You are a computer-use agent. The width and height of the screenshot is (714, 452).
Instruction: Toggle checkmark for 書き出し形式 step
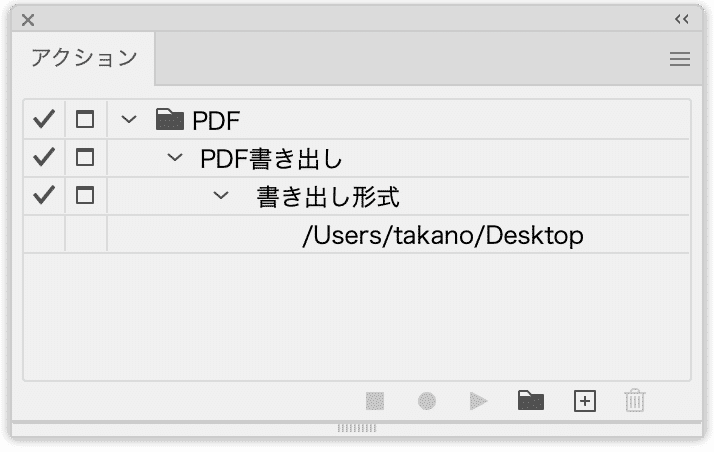coord(44,195)
